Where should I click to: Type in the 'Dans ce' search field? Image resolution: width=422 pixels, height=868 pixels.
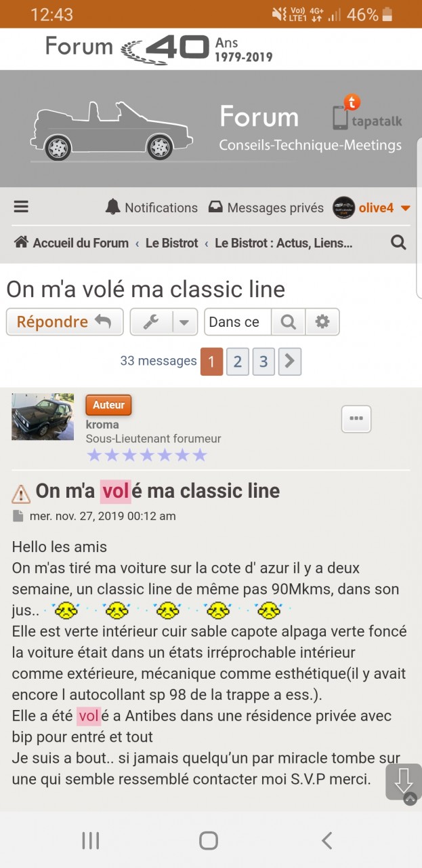238,322
